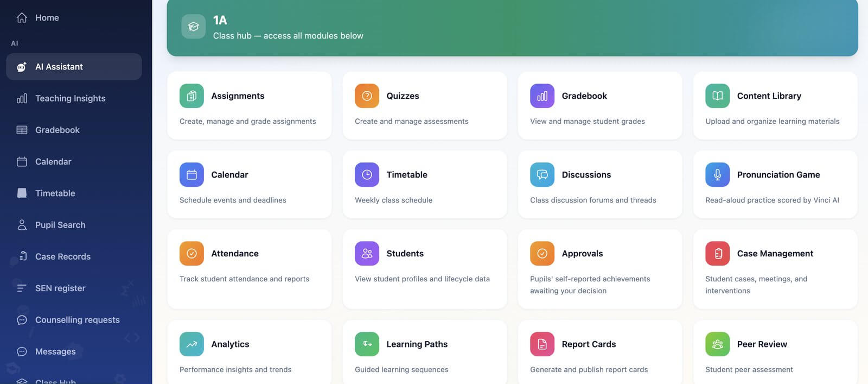
Task: Open the Students module card
Action: pyautogui.click(x=425, y=269)
